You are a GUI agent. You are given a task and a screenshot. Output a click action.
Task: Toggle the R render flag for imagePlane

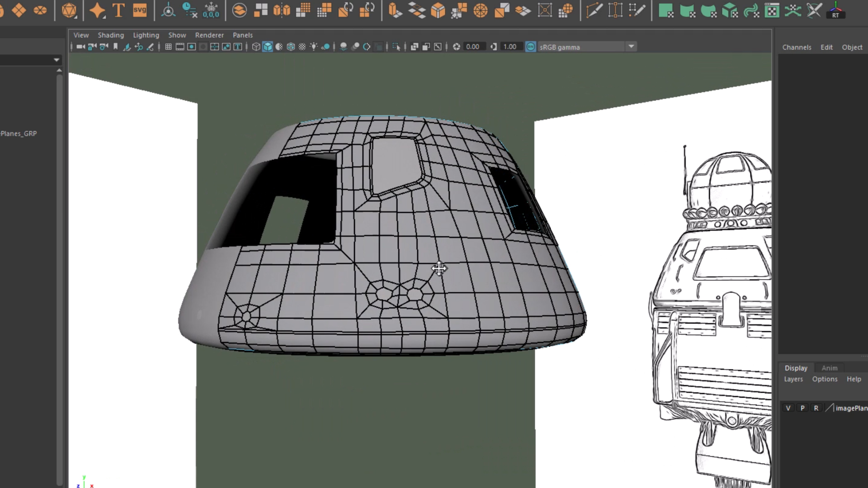pos(816,408)
